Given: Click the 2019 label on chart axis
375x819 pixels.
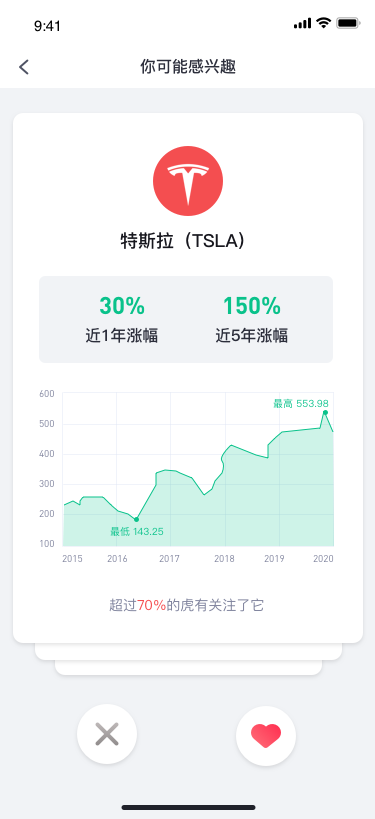Looking at the screenshot, I should 274,559.
